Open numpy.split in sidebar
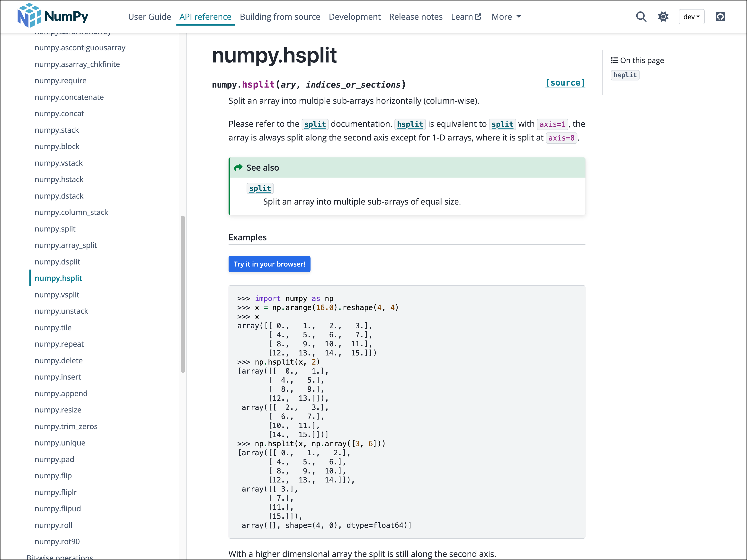The height and width of the screenshot is (560, 747). (x=55, y=229)
